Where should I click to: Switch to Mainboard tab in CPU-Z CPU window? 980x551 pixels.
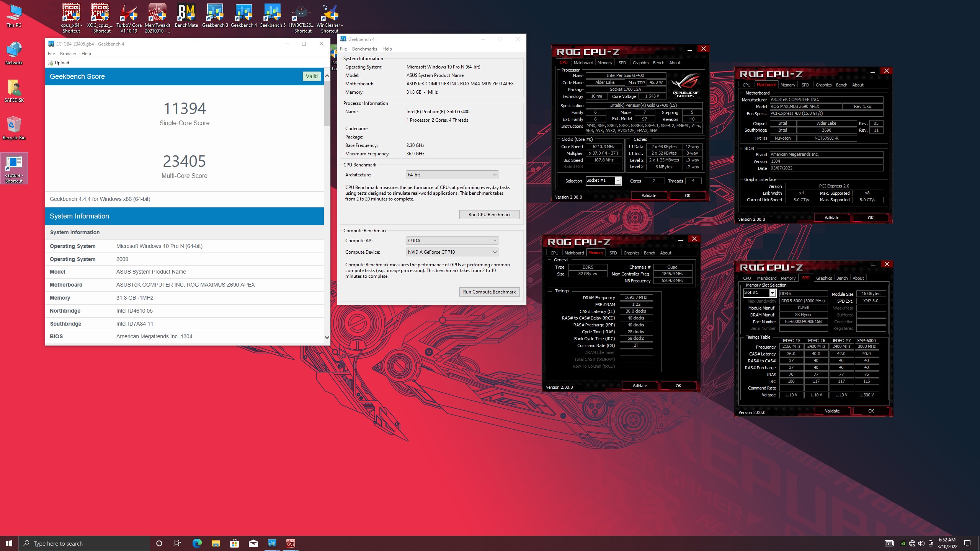583,63
